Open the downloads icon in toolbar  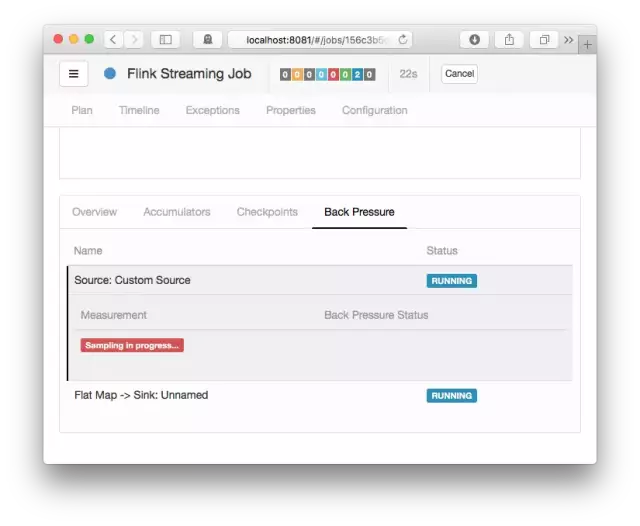point(474,40)
